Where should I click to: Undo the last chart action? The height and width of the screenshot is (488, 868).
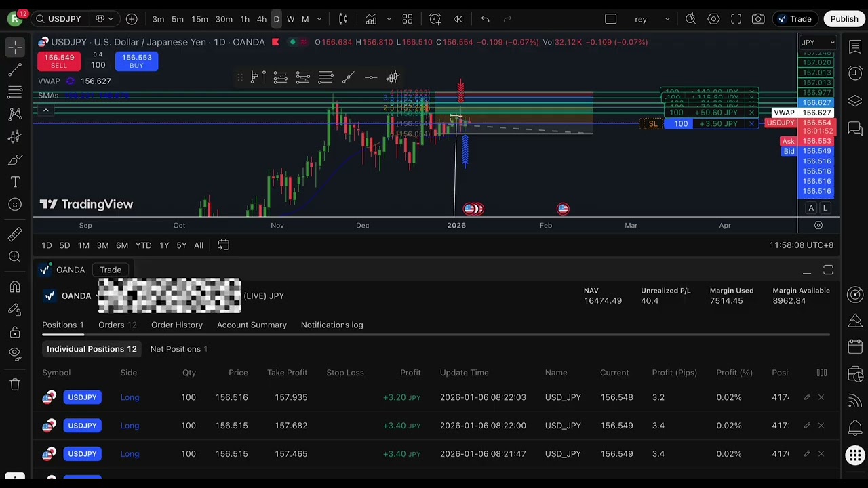pos(485,19)
